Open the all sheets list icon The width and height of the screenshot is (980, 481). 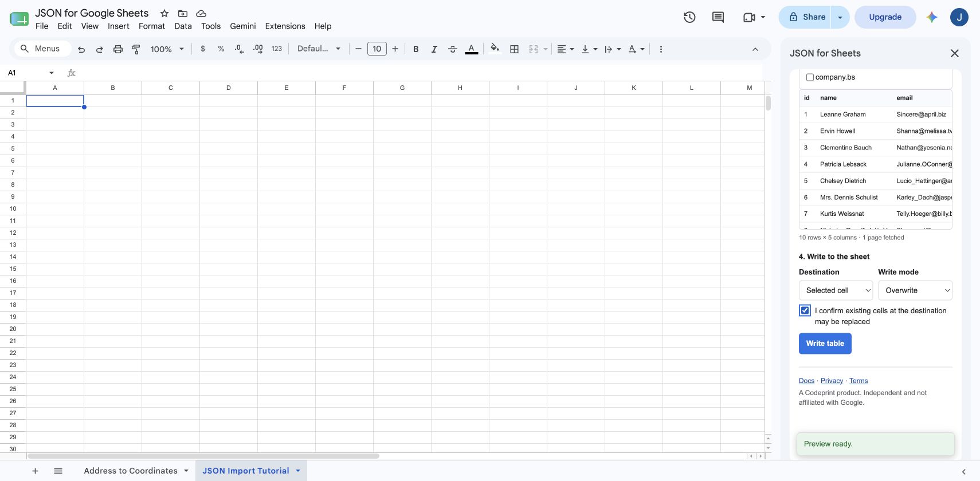(x=58, y=471)
